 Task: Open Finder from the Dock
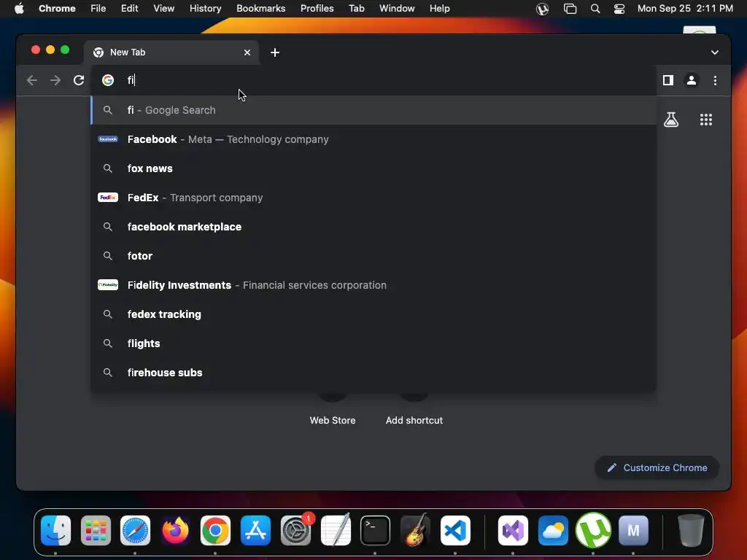(55, 530)
